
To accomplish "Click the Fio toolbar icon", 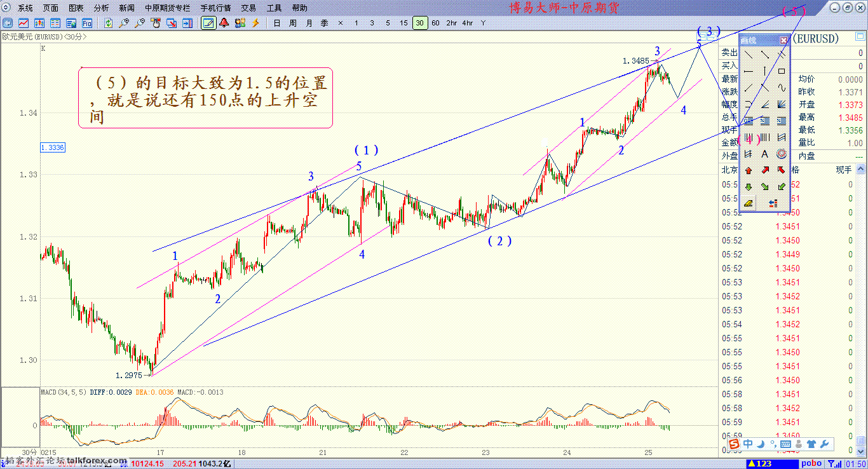I will coord(87,23).
